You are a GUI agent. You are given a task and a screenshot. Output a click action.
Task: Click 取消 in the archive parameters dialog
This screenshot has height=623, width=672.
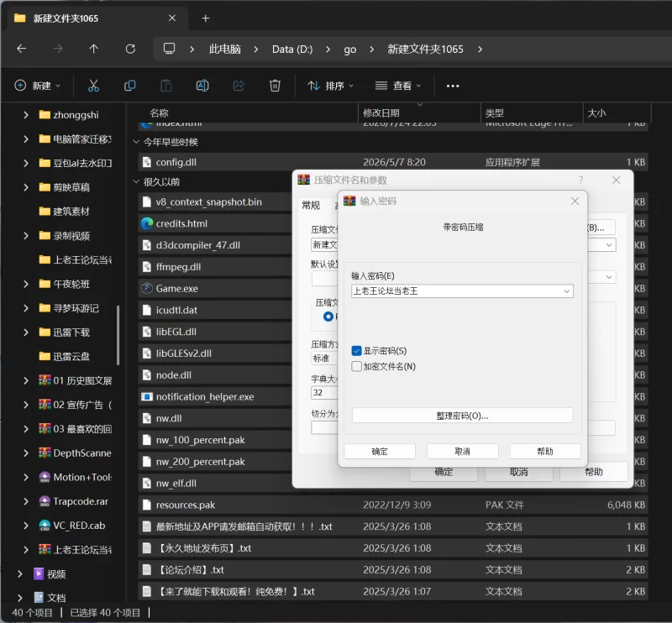[x=518, y=472]
